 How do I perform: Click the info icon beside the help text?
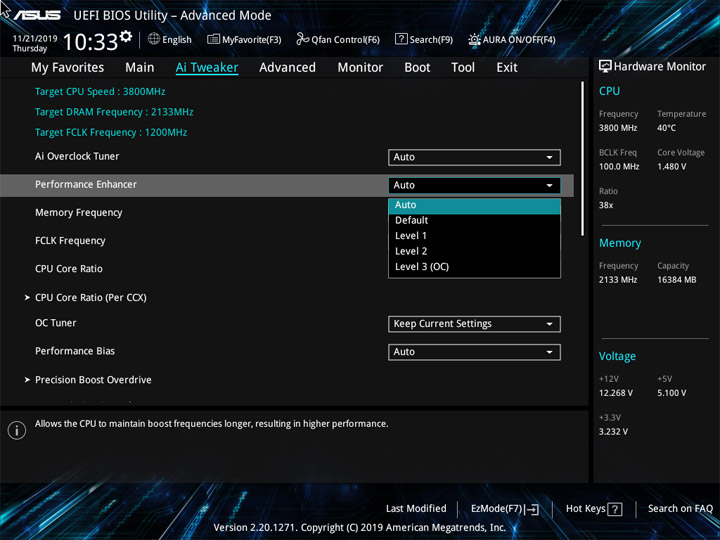[17, 430]
